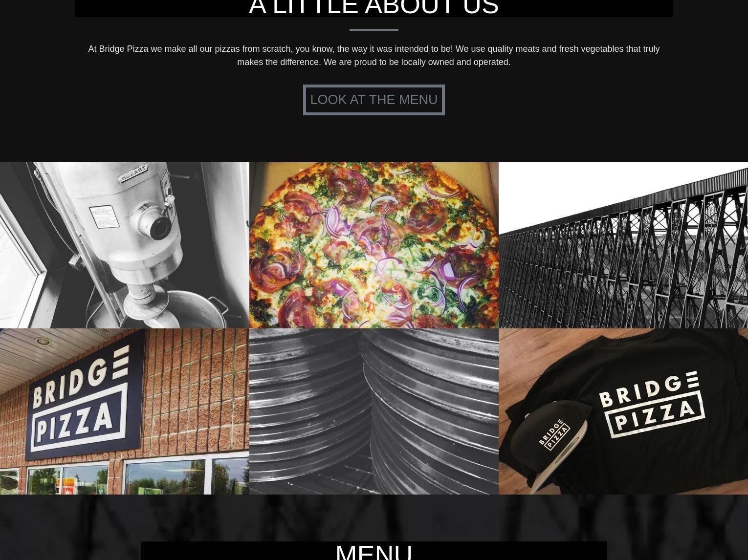Open the t-shirt and cap merchandise photo
Viewport: 748px width, 560px height.
pyautogui.click(x=623, y=411)
